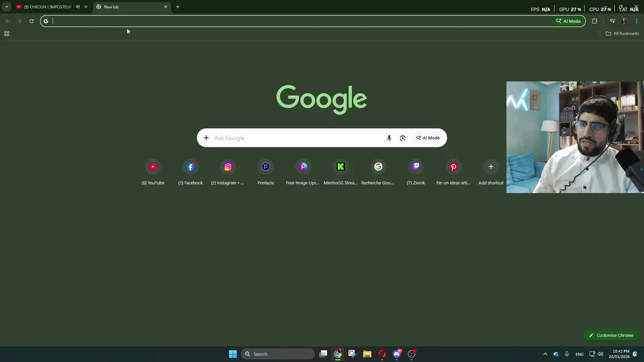Click AI Mode button in search box

pos(428,138)
